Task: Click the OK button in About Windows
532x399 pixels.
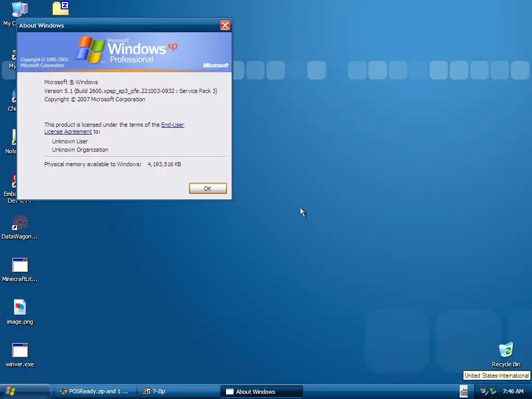Action: pos(208,188)
